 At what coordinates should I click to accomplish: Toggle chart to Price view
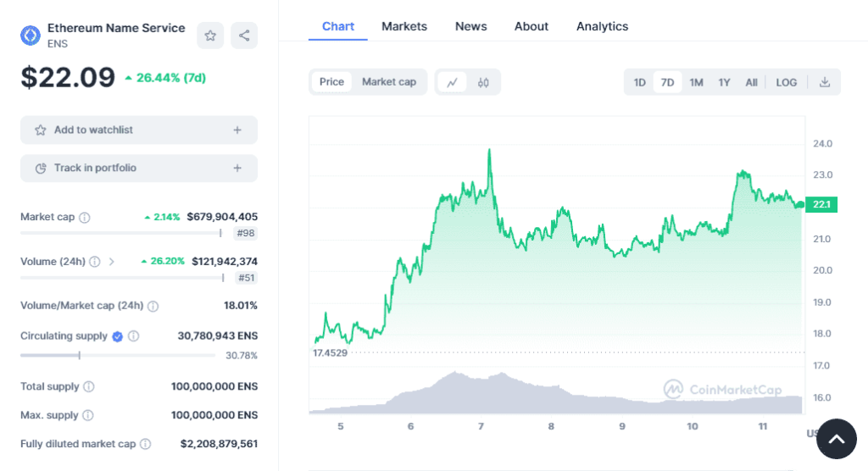coord(331,82)
